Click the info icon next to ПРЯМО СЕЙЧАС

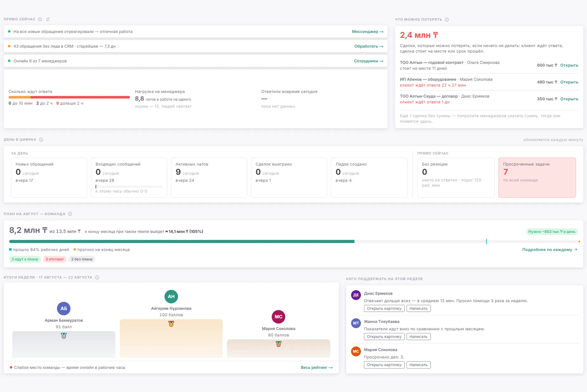40,19
